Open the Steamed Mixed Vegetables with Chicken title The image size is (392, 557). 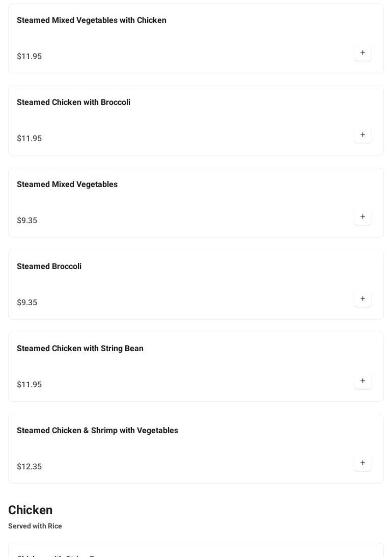[92, 20]
